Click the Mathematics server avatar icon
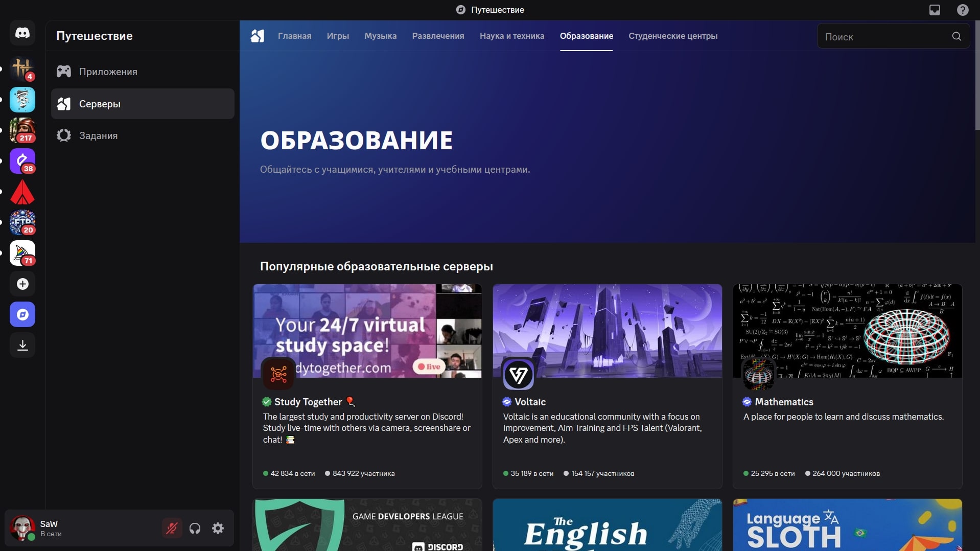Viewport: 980px width, 551px height. tap(759, 374)
